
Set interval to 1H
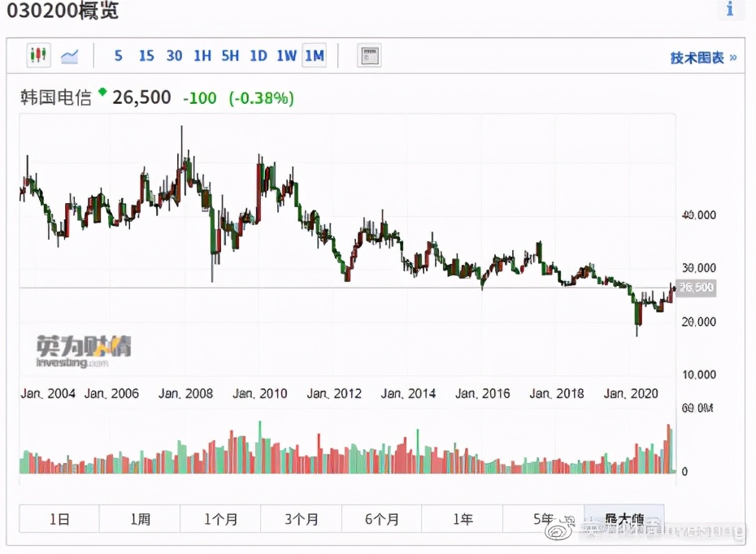(202, 56)
